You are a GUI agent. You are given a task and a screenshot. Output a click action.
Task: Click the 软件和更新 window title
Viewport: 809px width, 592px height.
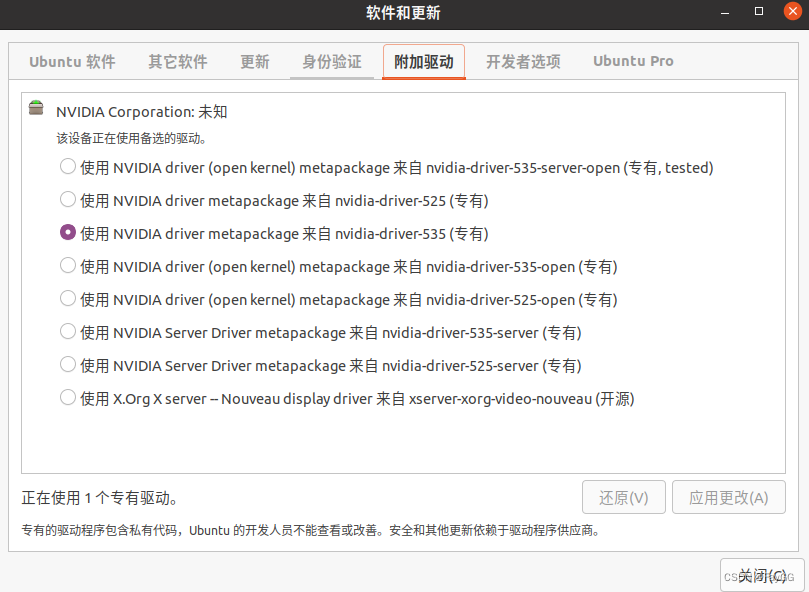pos(403,13)
